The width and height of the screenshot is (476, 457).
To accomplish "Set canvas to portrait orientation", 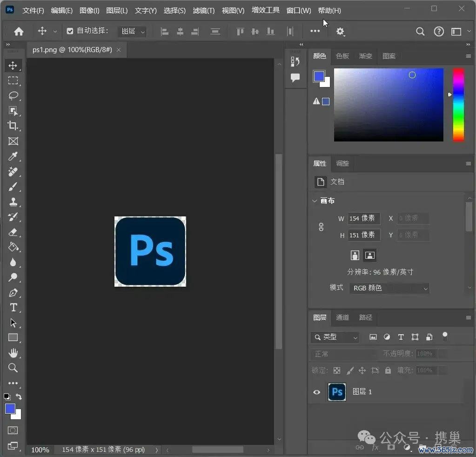I will (x=355, y=255).
